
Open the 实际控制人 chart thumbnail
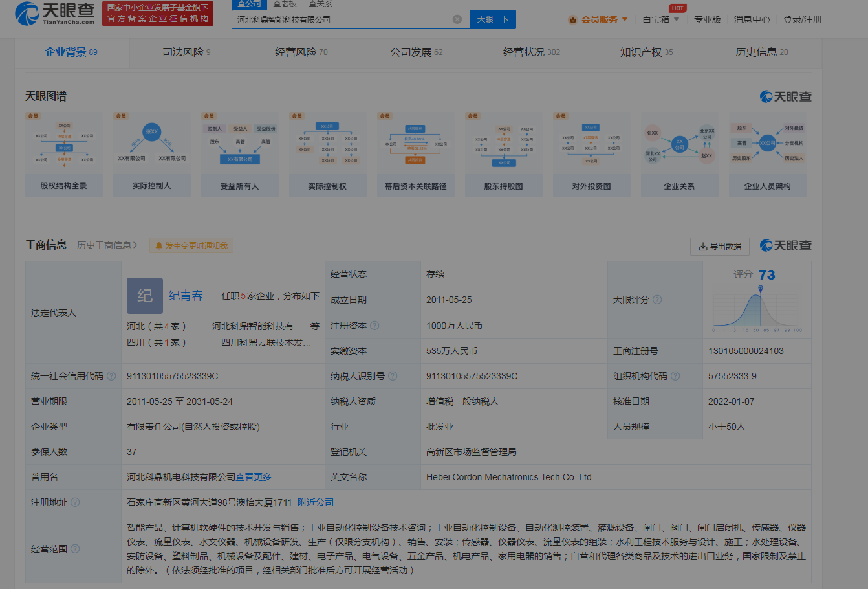151,155
